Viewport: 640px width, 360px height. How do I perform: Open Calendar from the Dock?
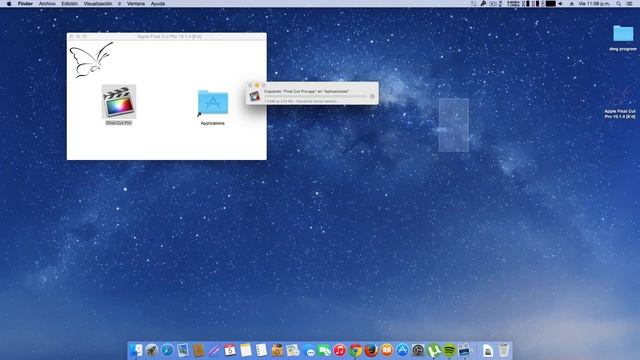pos(230,350)
